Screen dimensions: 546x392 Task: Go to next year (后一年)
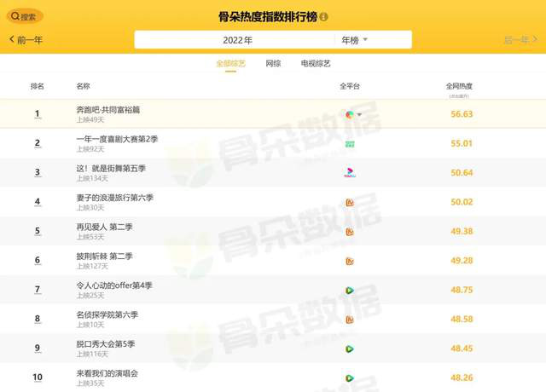point(520,40)
